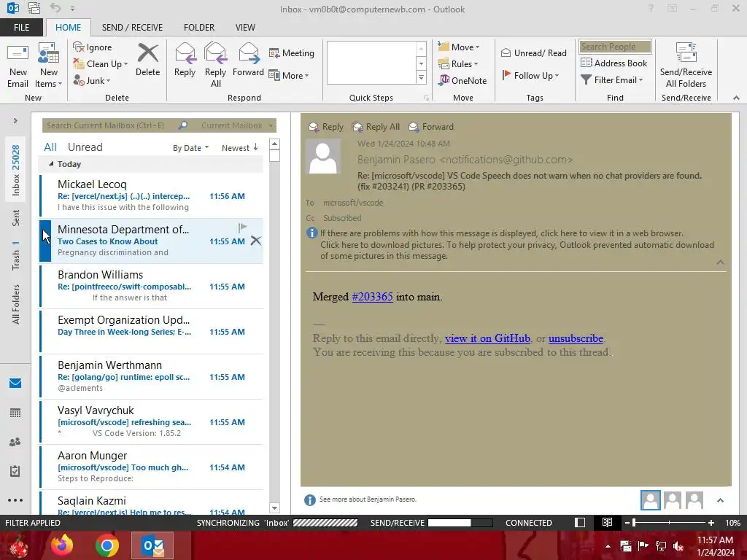Viewport: 747px width, 560px height.
Task: Open the Brandon Williams email
Action: click(x=152, y=286)
